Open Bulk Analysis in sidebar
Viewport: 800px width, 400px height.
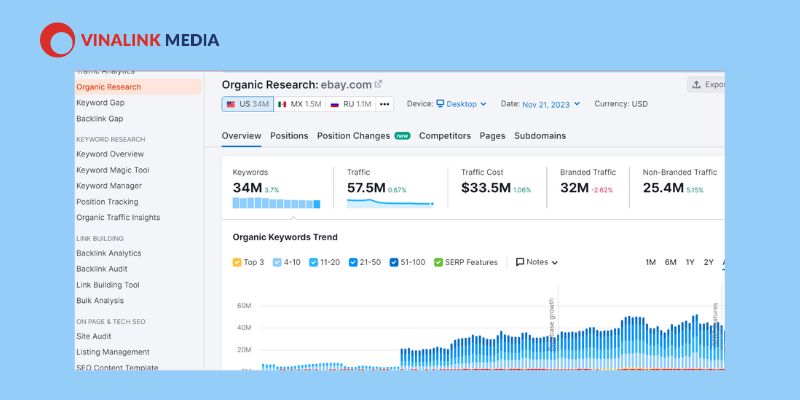point(100,301)
